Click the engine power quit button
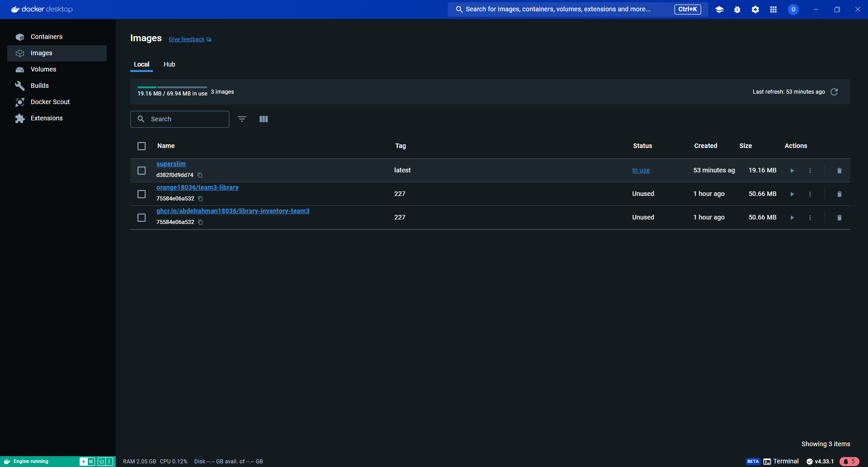Viewport: 868px width, 467px height. [x=102, y=462]
